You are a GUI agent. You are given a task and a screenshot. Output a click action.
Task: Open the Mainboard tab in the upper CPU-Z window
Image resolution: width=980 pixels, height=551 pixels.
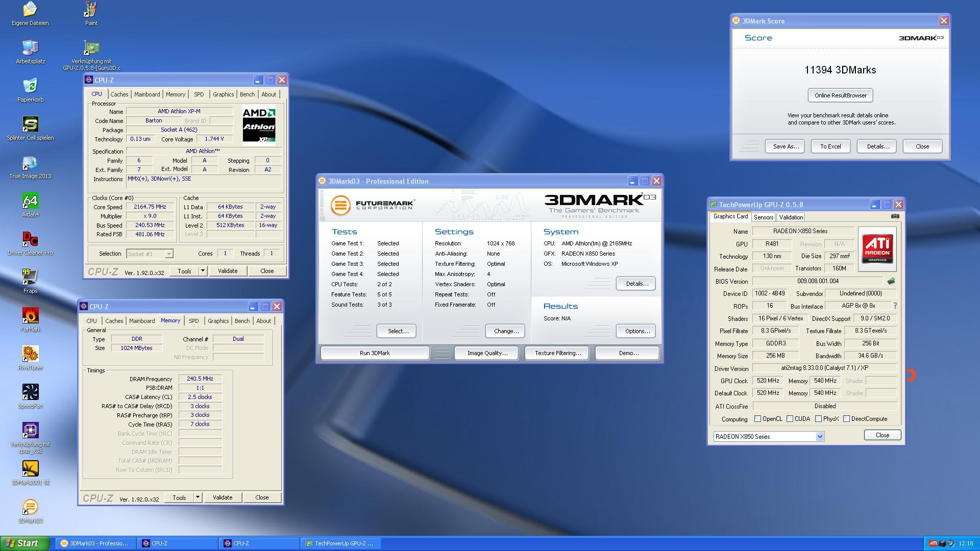147,94
